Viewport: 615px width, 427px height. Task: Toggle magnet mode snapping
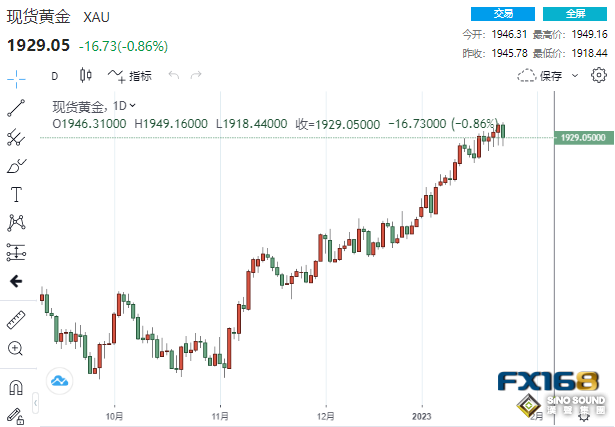[16, 388]
